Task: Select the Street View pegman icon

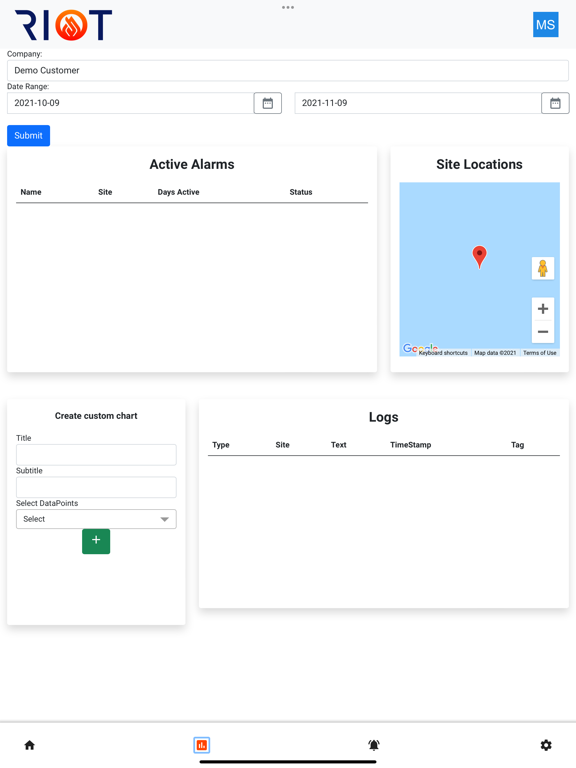Action: (543, 268)
